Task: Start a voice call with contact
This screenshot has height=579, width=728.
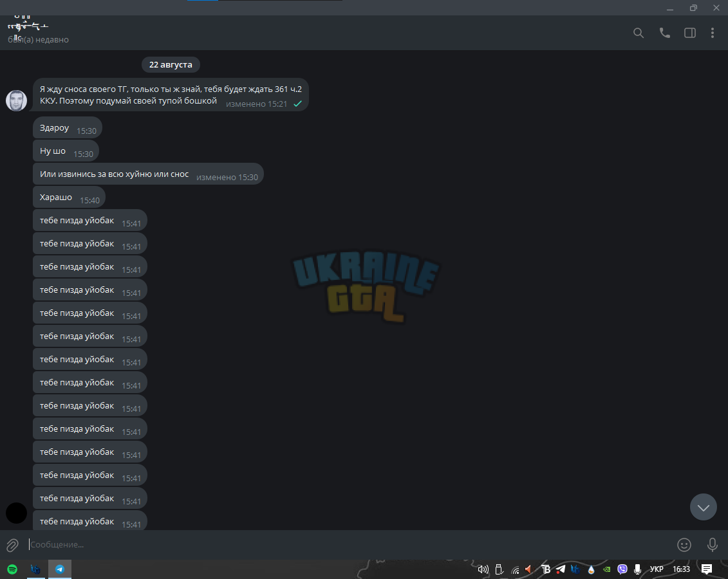Action: [x=664, y=33]
